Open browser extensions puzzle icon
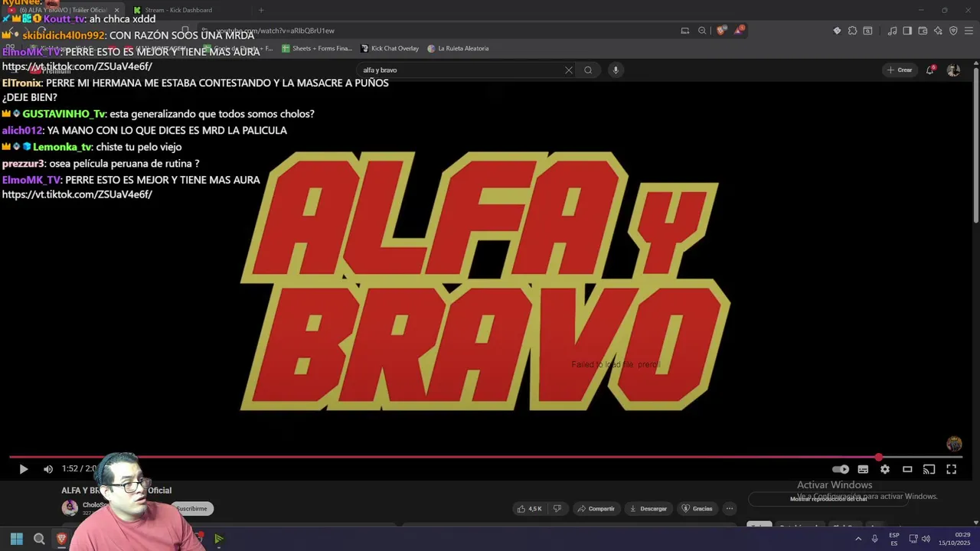 pyautogui.click(x=852, y=31)
